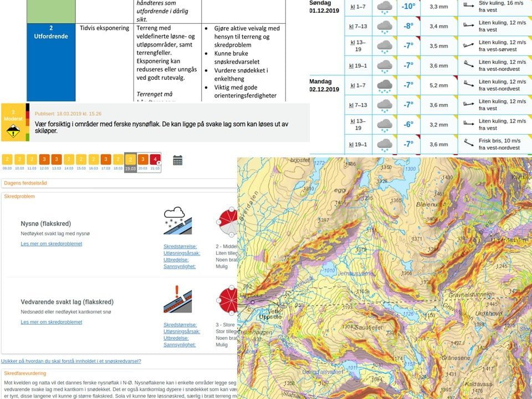This screenshot has width=532, height=399.
Task: Click Søndag kl 19–1 snow weather icon
Action: [x=385, y=66]
